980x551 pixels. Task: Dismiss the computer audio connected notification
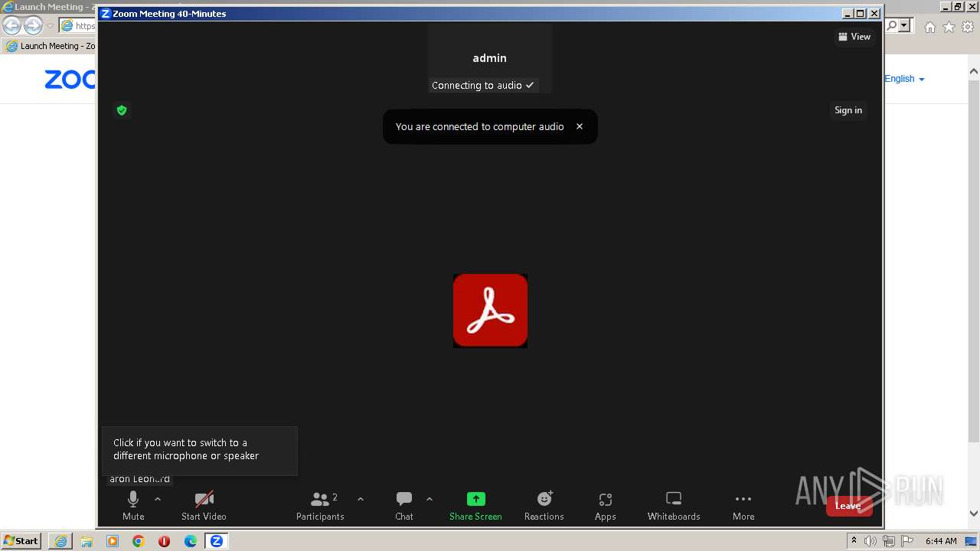click(x=580, y=127)
